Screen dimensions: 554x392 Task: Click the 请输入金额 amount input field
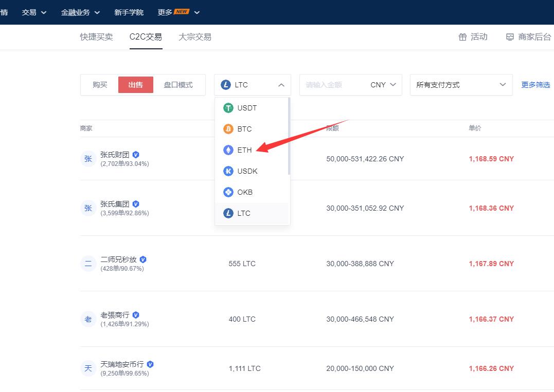pyautogui.click(x=334, y=85)
